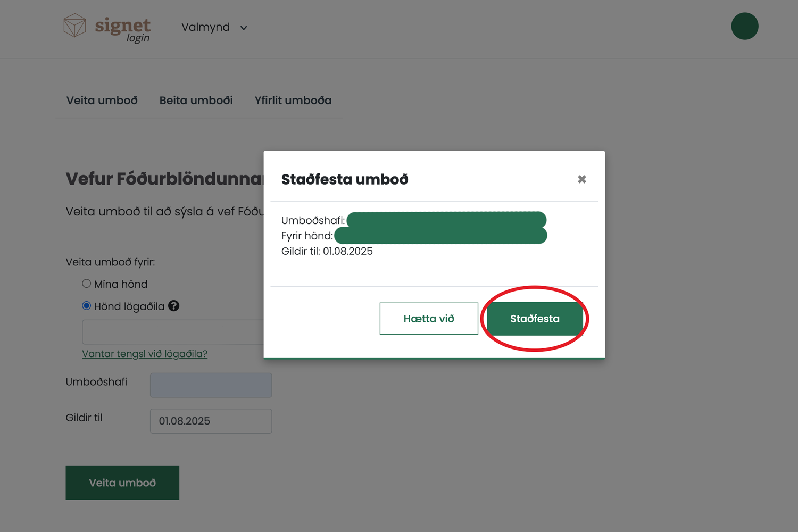The width and height of the screenshot is (798, 532).
Task: Click the legal entity input under Hönd lögaðila
Action: [173, 332]
